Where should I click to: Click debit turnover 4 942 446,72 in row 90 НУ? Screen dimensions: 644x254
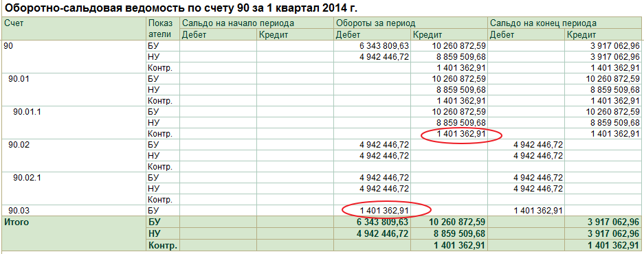click(384, 57)
